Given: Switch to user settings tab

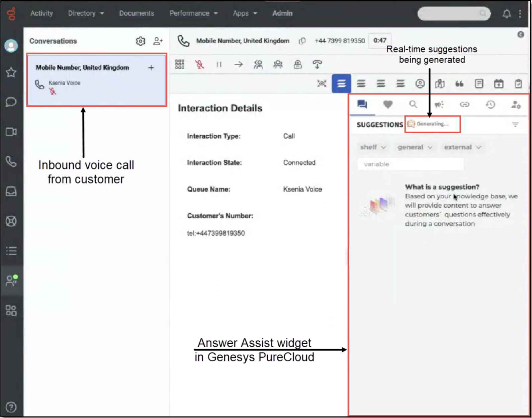Looking at the screenshot, I should point(516,104).
